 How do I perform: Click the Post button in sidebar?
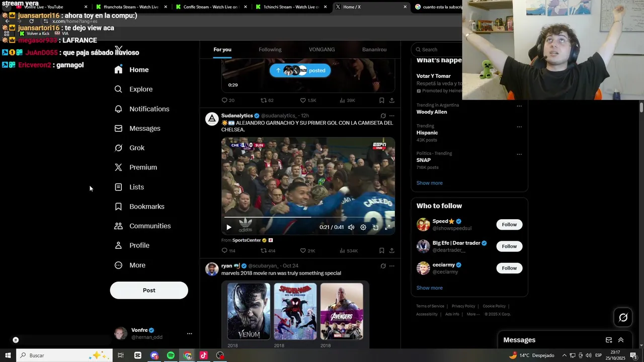149,290
